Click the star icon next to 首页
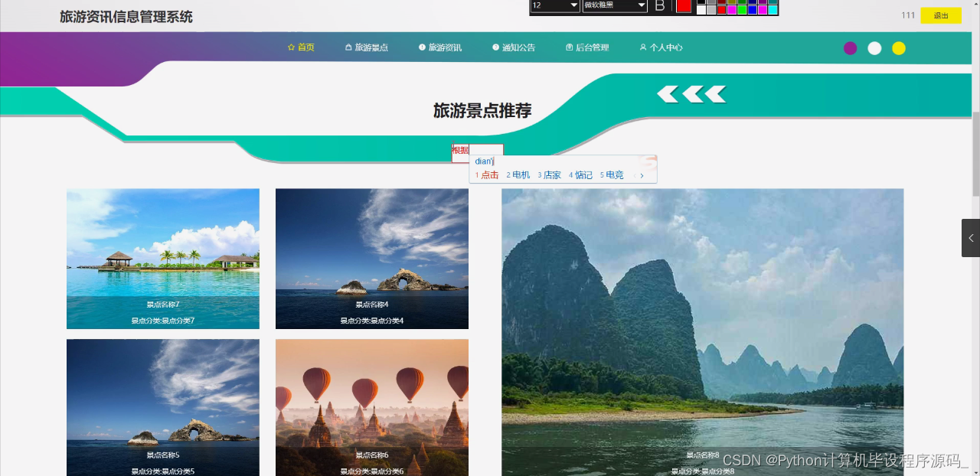The height and width of the screenshot is (476, 980). click(291, 47)
